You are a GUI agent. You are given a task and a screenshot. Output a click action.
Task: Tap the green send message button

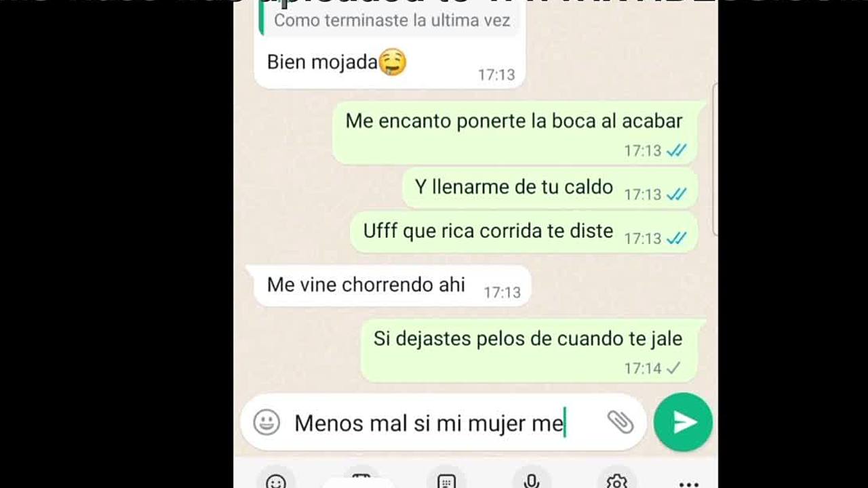coord(683,422)
